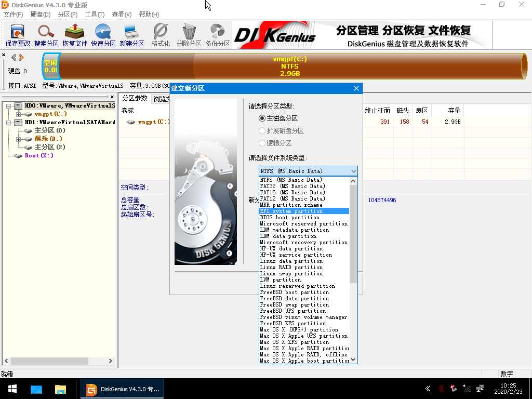Open the 硬盘(D) menu

pyautogui.click(x=41, y=14)
